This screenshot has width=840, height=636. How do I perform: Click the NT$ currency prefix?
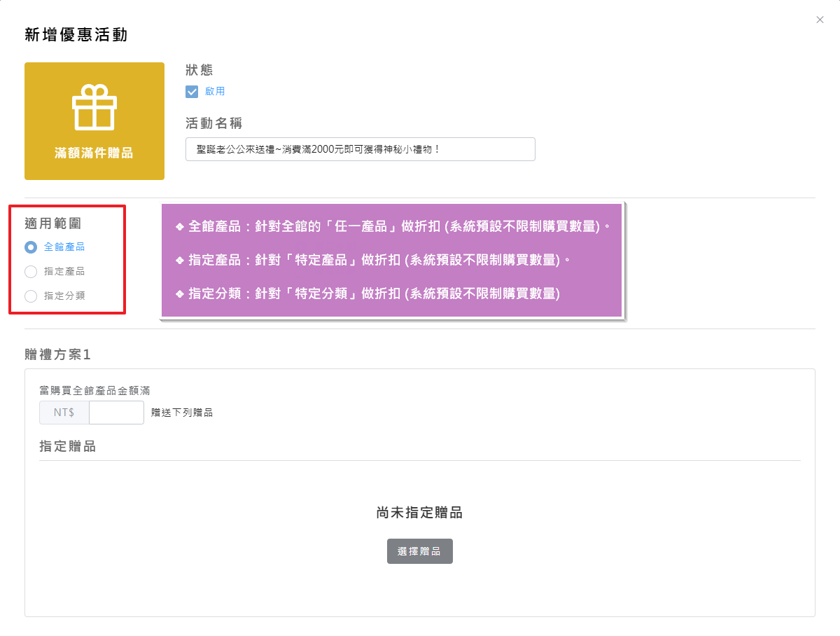coord(64,413)
